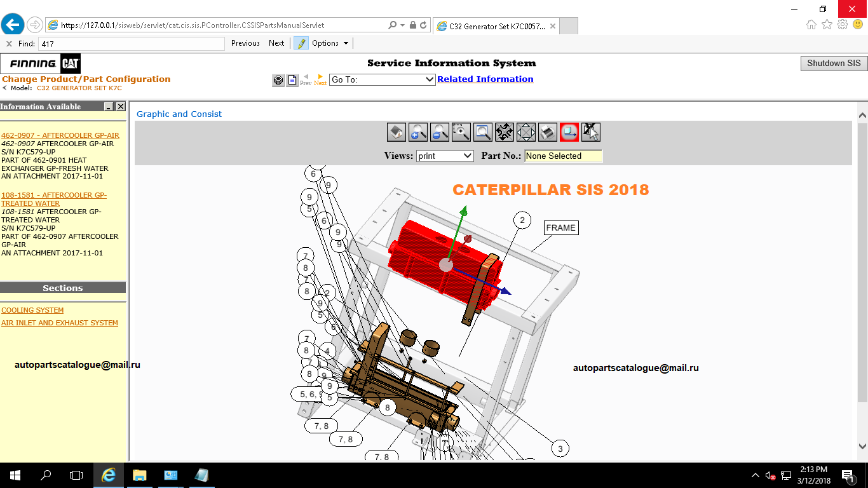Open the notification Action Center icon
Image resolution: width=868 pixels, height=488 pixels.
pyautogui.click(x=848, y=475)
